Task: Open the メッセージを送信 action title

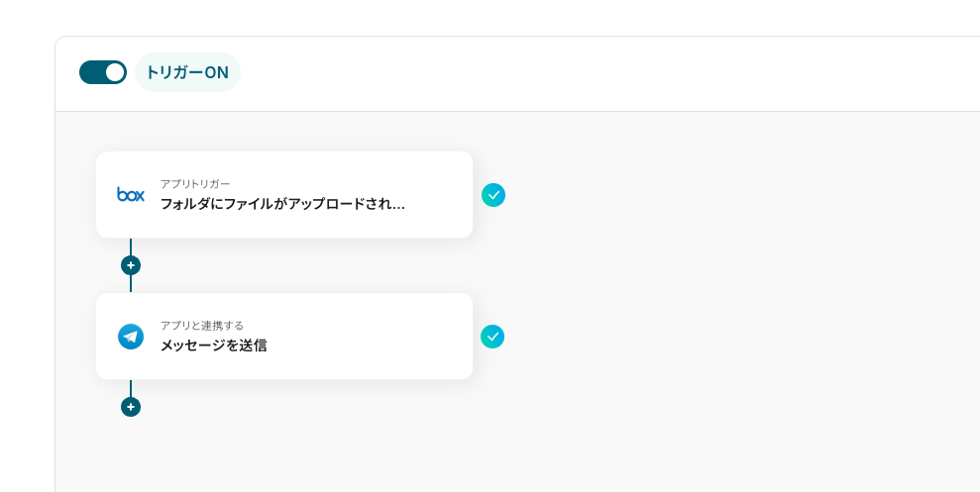Action: coord(213,345)
